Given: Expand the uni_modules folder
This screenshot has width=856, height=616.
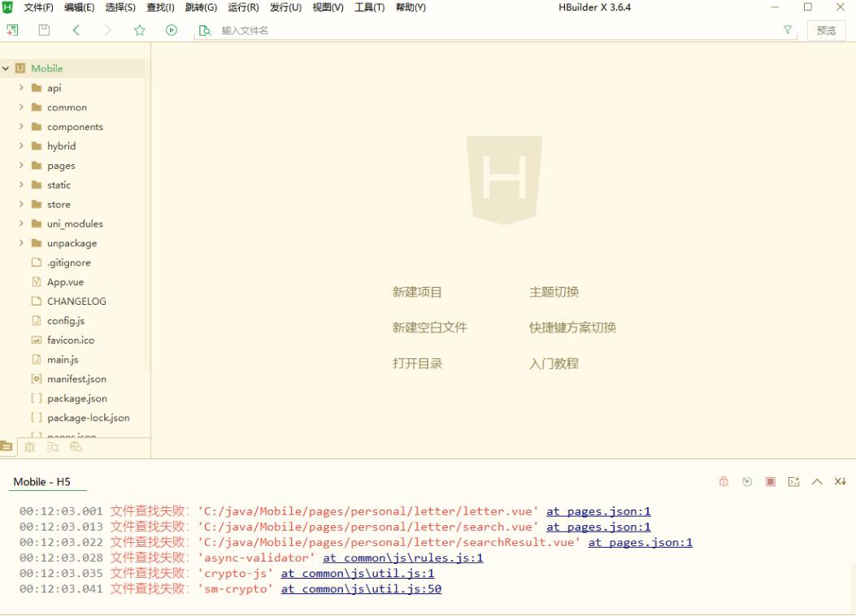Looking at the screenshot, I should point(21,223).
